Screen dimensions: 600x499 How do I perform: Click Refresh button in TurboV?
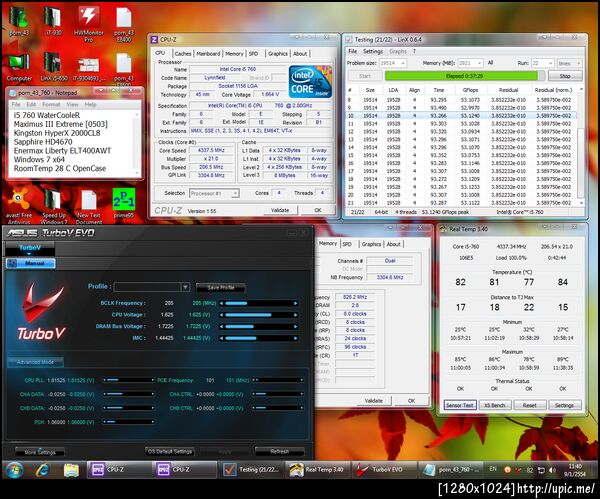pos(279,452)
